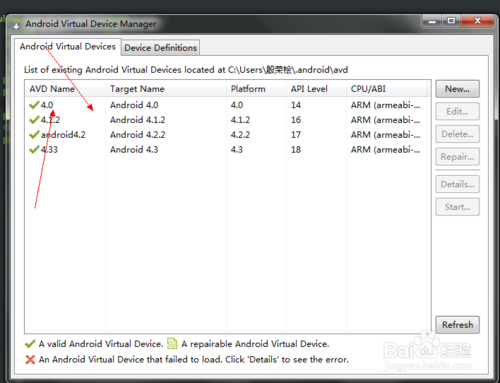This screenshot has width=500, height=383.
Task: Click green checkmark icon of android4.2 row
Action: (x=34, y=135)
